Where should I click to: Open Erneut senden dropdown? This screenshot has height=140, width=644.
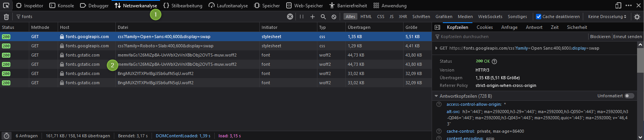click(x=627, y=37)
